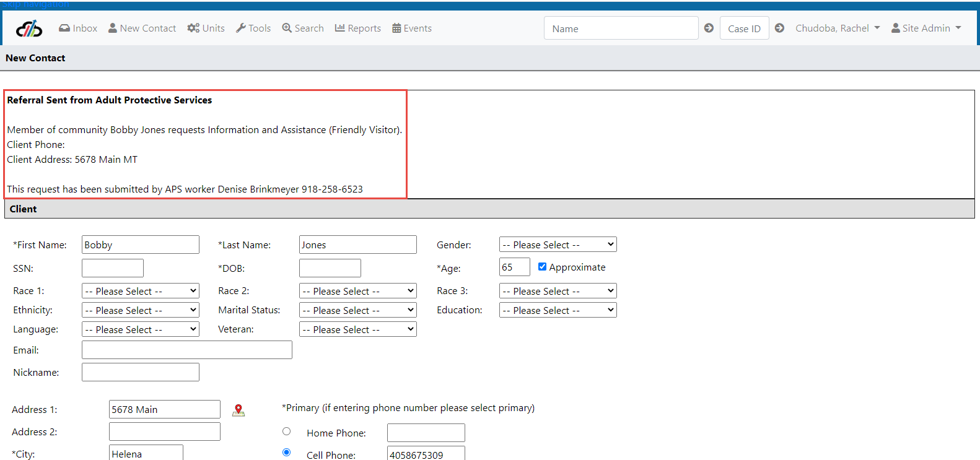Expand the Chudoba, Rachel user dropdown
Image resolution: width=980 pixels, height=460 pixels.
pyautogui.click(x=838, y=28)
